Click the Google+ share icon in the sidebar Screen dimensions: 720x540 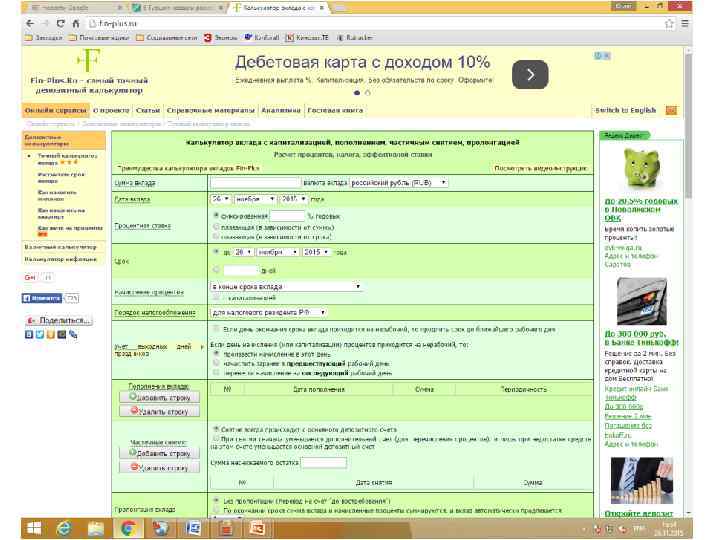point(30,277)
